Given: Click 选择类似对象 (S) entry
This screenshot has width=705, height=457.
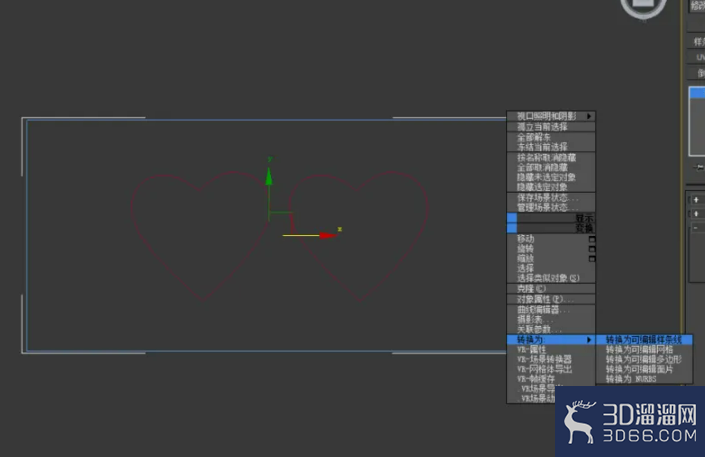Looking at the screenshot, I should pos(551,278).
